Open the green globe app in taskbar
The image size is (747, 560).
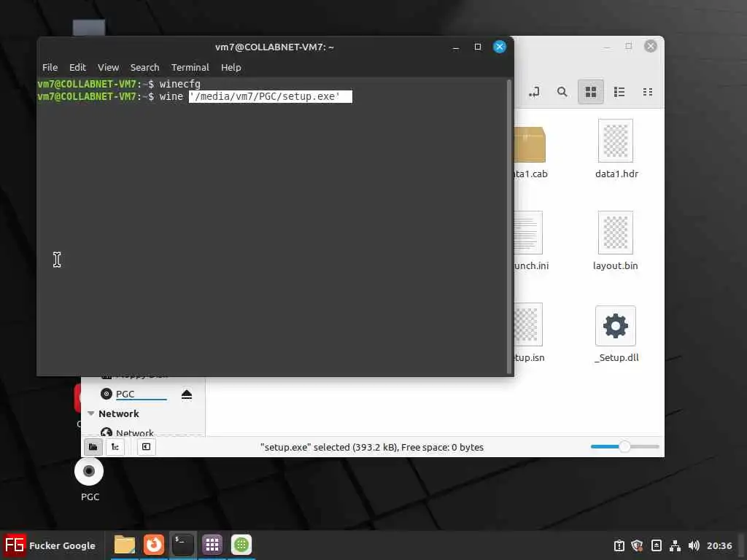pyautogui.click(x=241, y=545)
